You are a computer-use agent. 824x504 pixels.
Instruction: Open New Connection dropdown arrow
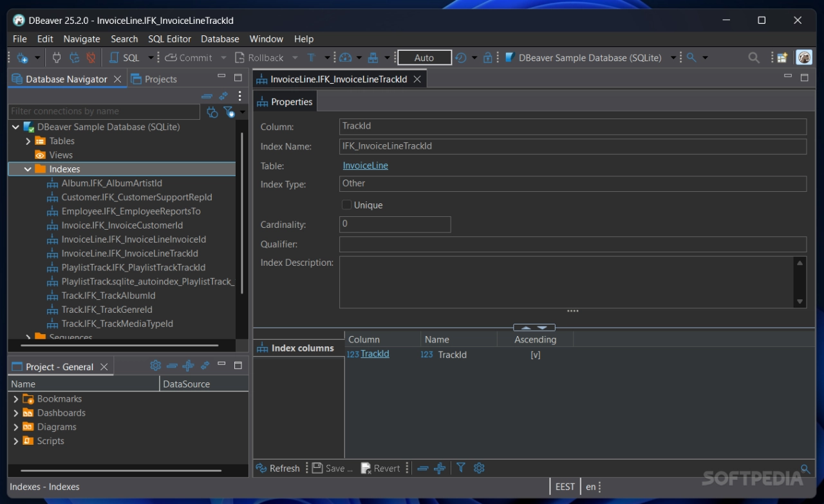(37, 58)
